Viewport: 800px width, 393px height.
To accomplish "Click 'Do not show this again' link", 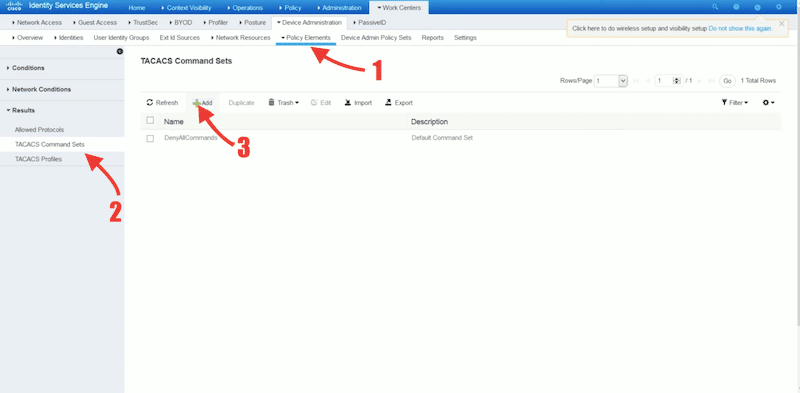I will [740, 29].
